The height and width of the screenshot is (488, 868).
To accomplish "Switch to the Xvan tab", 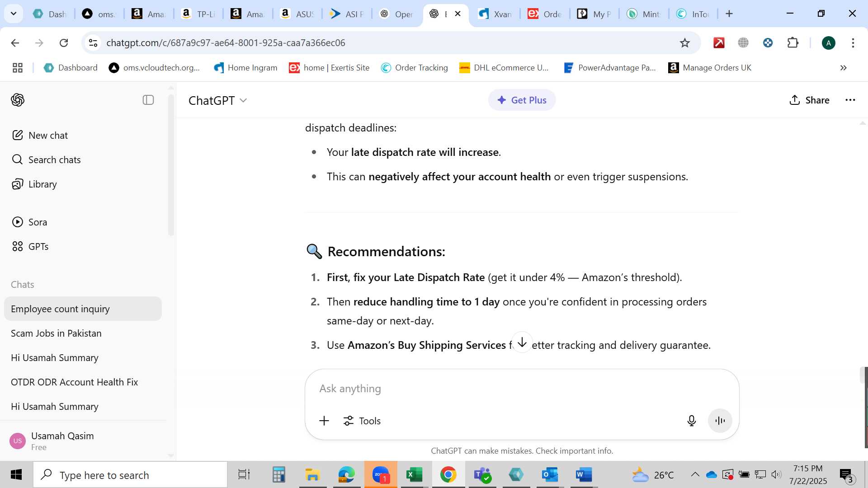I will click(x=495, y=14).
